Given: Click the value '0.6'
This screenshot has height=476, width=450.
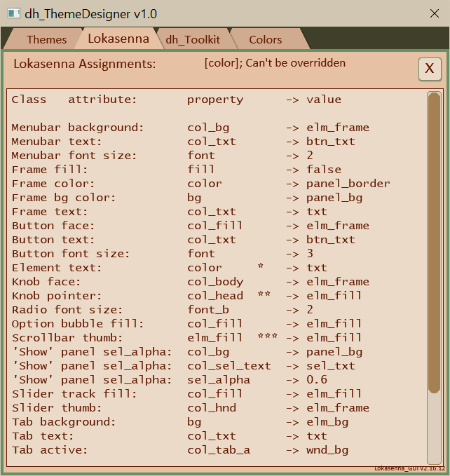Looking at the screenshot, I should tap(317, 379).
